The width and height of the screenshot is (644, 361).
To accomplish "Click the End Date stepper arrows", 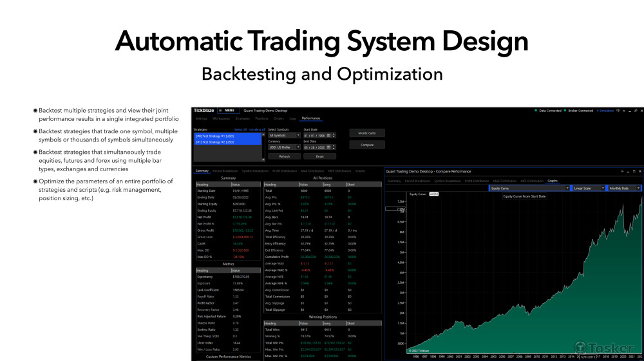I will (x=334, y=147).
